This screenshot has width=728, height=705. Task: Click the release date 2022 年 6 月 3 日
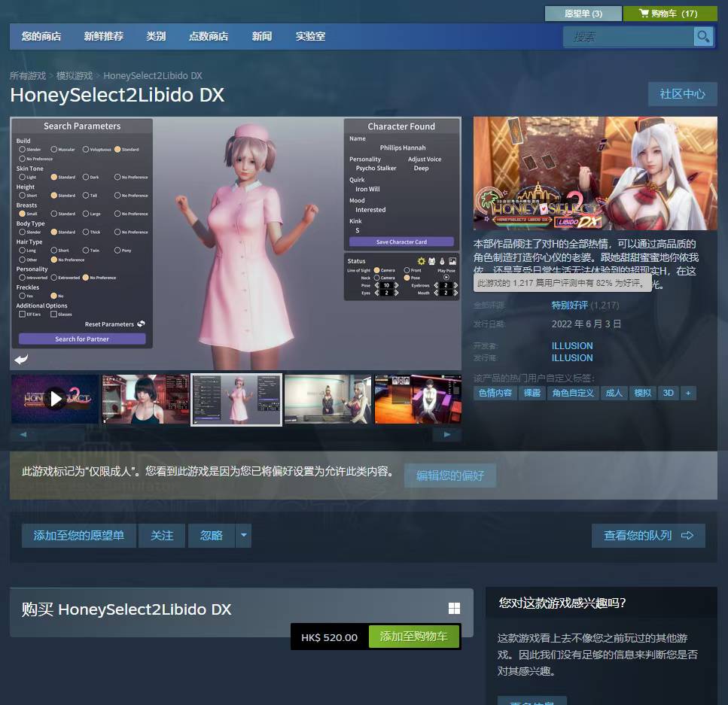point(586,324)
